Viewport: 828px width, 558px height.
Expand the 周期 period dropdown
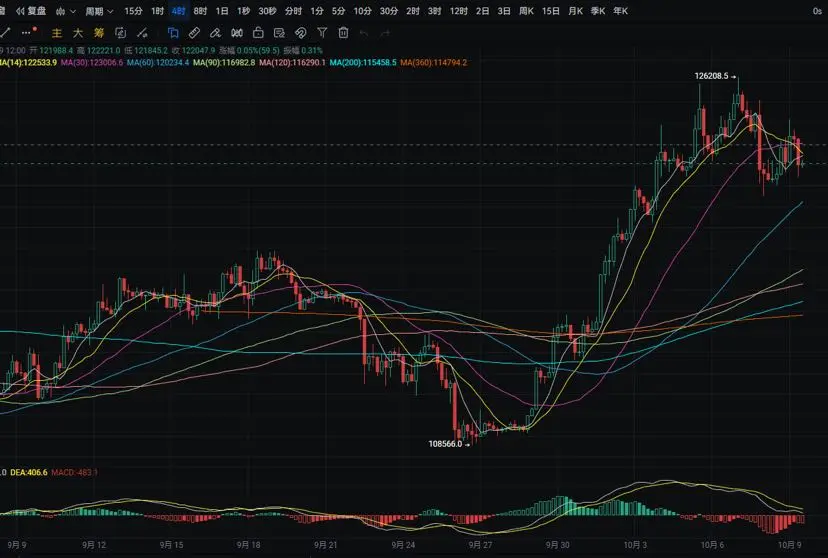click(99, 11)
